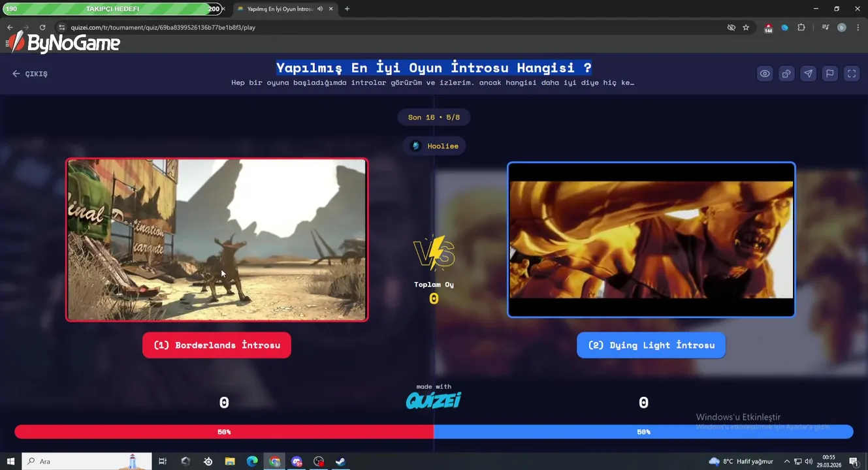Open a new browser tab
This screenshot has width=868, height=470.
pyautogui.click(x=347, y=9)
